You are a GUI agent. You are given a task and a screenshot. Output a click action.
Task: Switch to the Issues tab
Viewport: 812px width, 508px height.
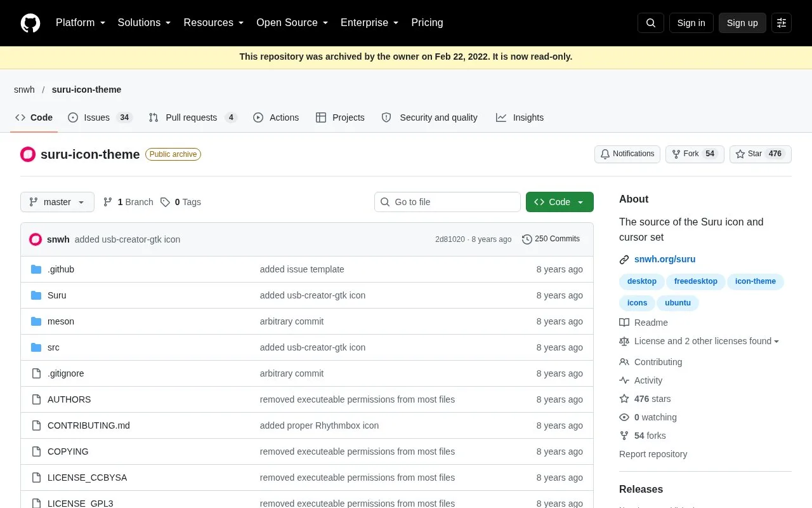(x=100, y=117)
